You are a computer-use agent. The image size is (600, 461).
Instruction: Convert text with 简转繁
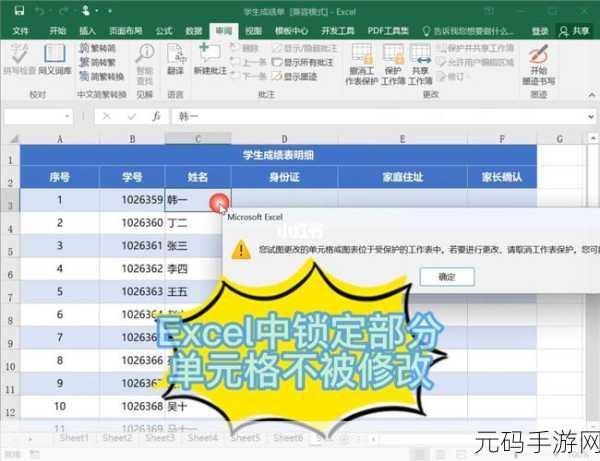point(98,62)
